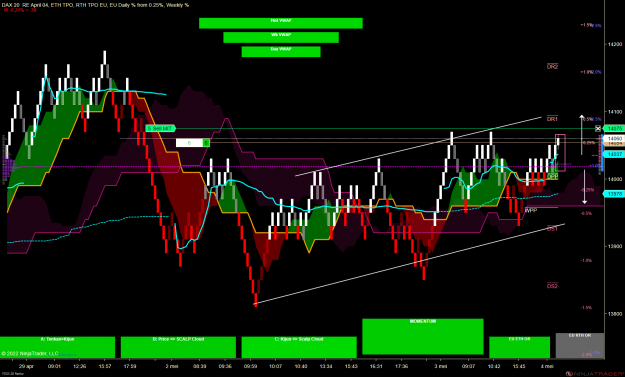Screen dimensions: 625x377
Task: Select the upper white channel trend line
Action: coord(419,146)
